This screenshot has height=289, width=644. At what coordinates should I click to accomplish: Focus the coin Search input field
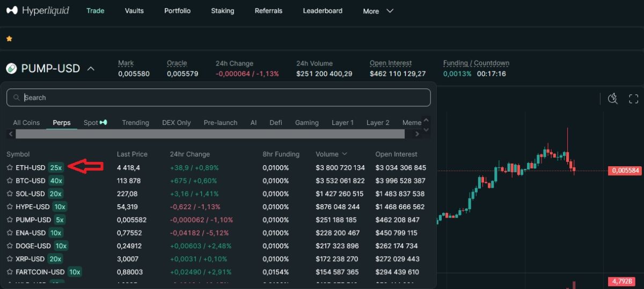[225, 98]
